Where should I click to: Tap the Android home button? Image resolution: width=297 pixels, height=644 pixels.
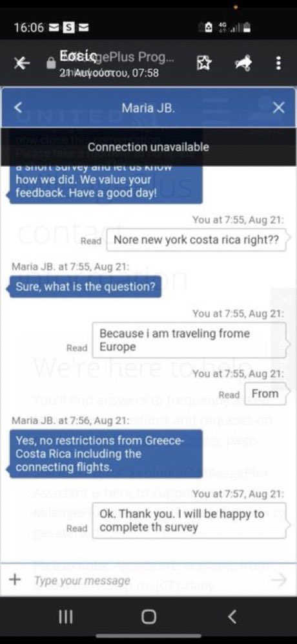(148, 616)
